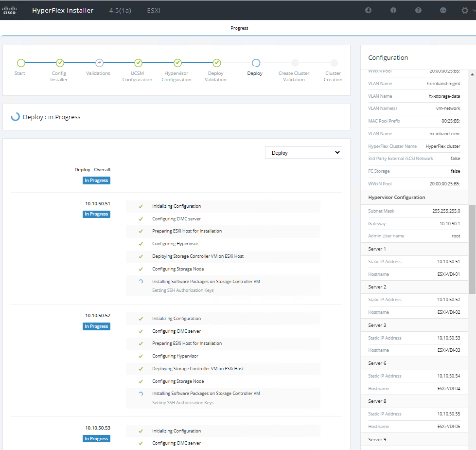Click 10.10.50.52 Preparing ESXi Host checkmark

coord(141,343)
